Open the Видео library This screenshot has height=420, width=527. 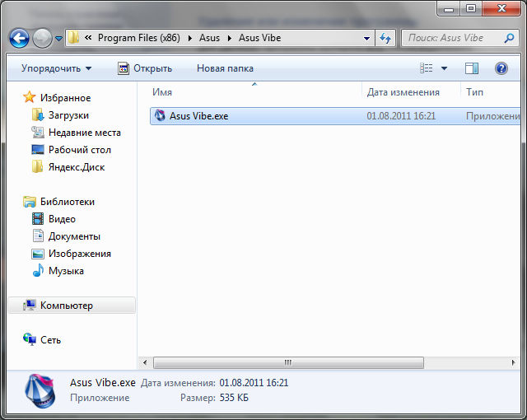click(x=63, y=219)
